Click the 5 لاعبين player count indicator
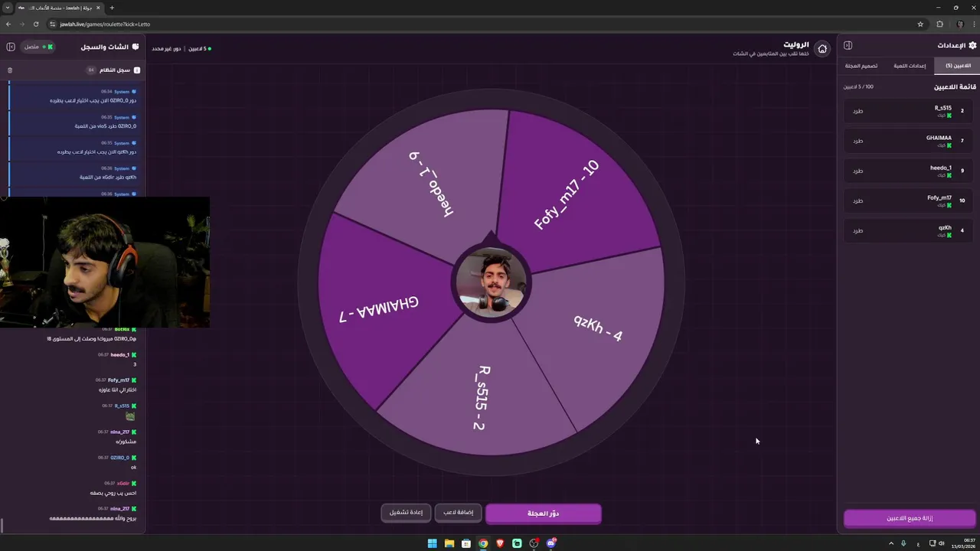The image size is (980, 551). click(200, 48)
